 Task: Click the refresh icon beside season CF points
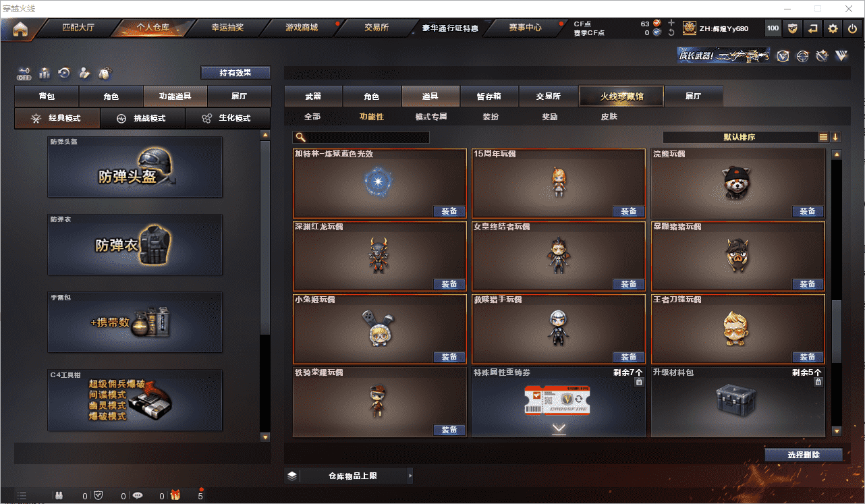coord(671,32)
